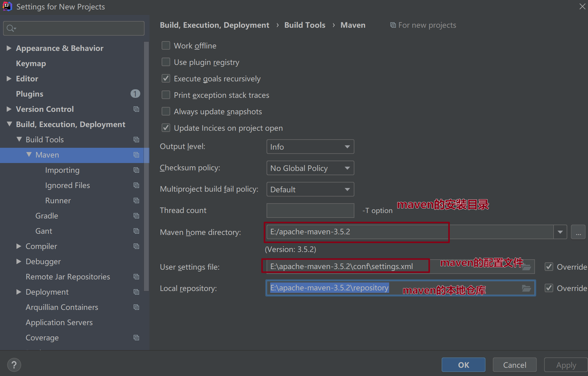Click the IntelliJ IDEA logo in title bar
This screenshot has height=376, width=588.
pyautogui.click(x=7, y=6)
